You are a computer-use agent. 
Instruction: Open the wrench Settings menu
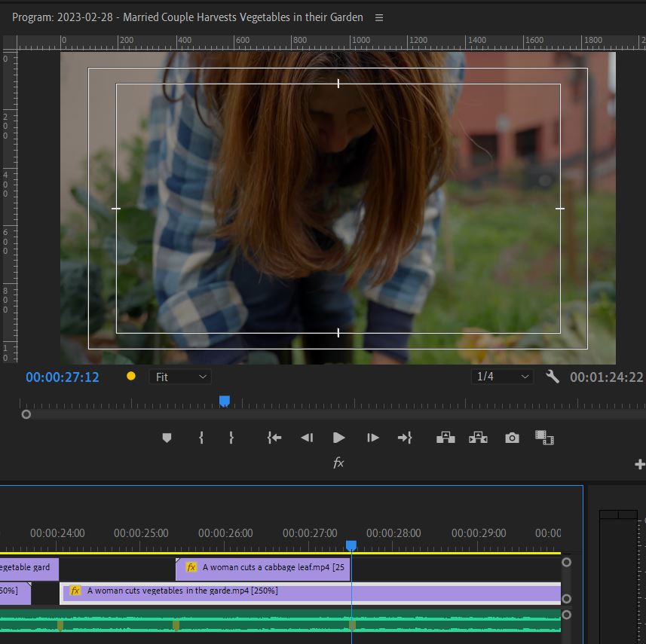[x=552, y=377]
